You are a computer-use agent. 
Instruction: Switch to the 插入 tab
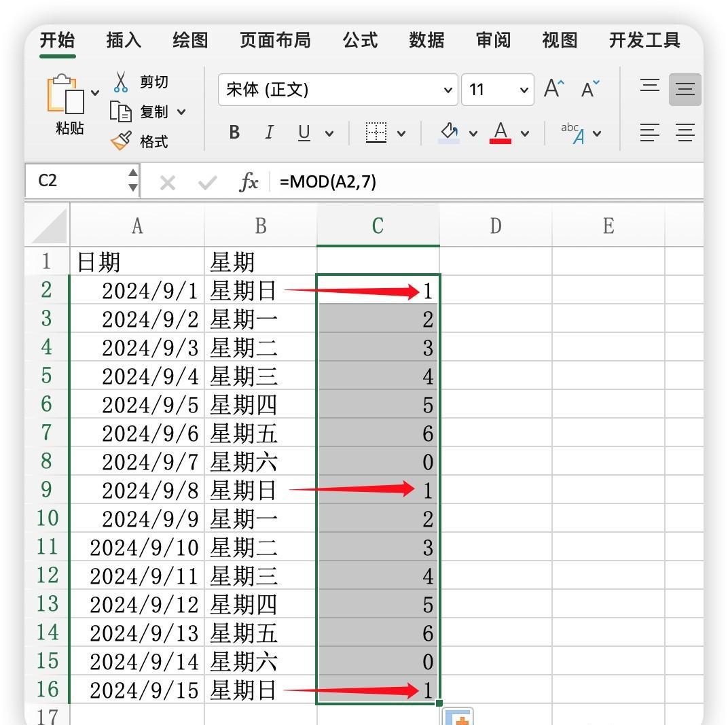(x=124, y=40)
